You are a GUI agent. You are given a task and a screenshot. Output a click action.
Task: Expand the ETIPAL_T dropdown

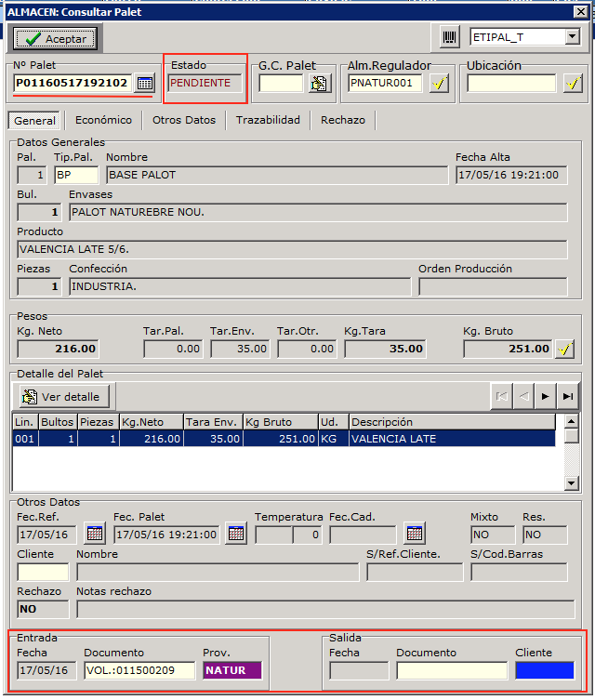pyautogui.click(x=571, y=37)
